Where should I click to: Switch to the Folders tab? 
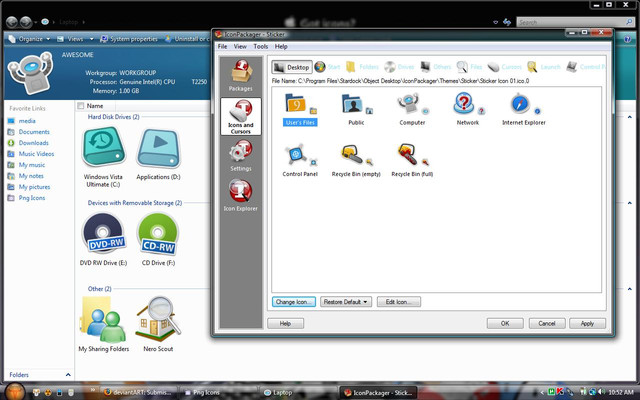[362, 67]
